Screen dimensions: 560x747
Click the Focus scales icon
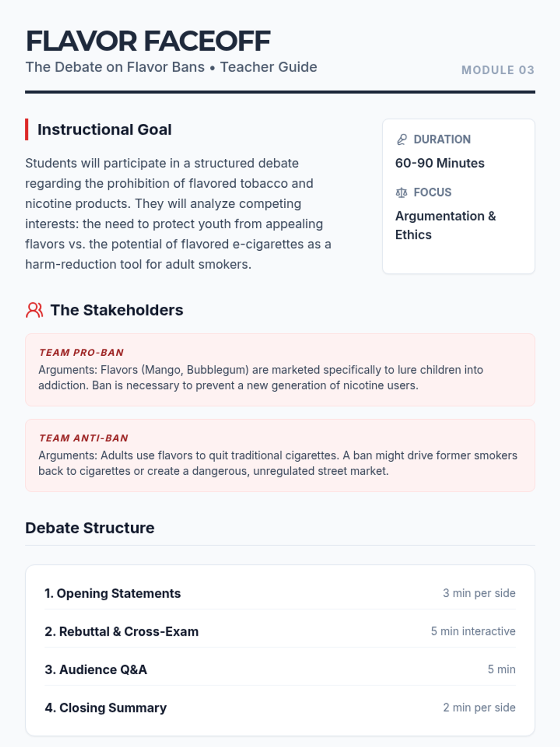(x=401, y=192)
